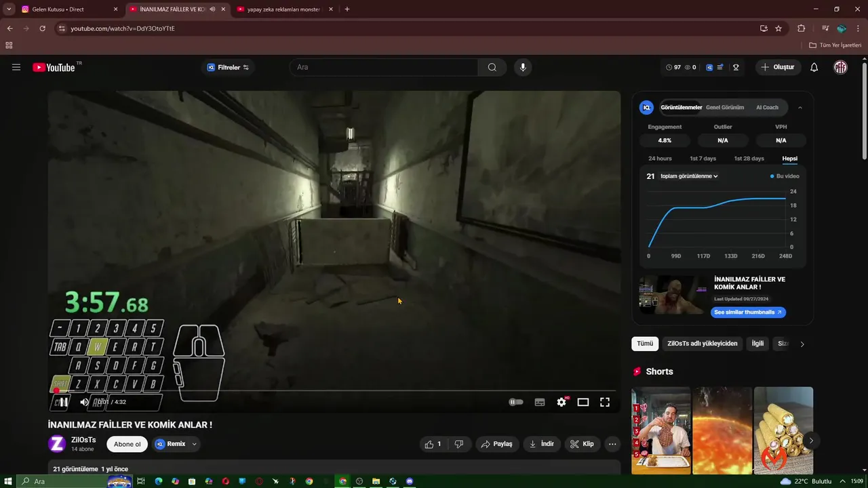The height and width of the screenshot is (488, 868).
Task: Open a new browser tab
Action: pyautogui.click(x=347, y=9)
